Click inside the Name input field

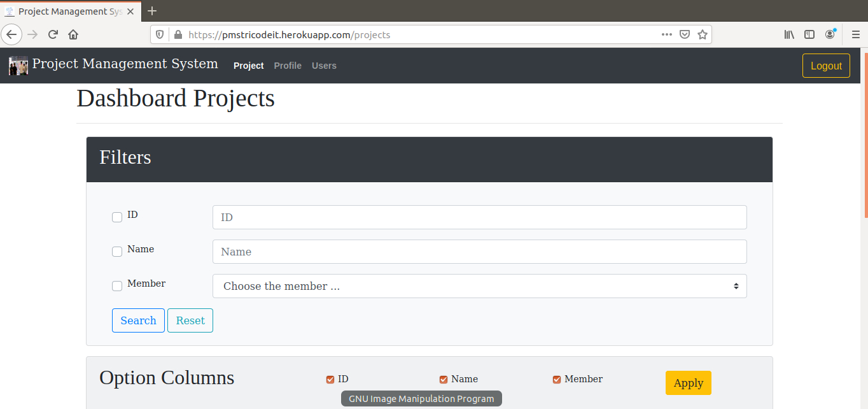pos(479,251)
